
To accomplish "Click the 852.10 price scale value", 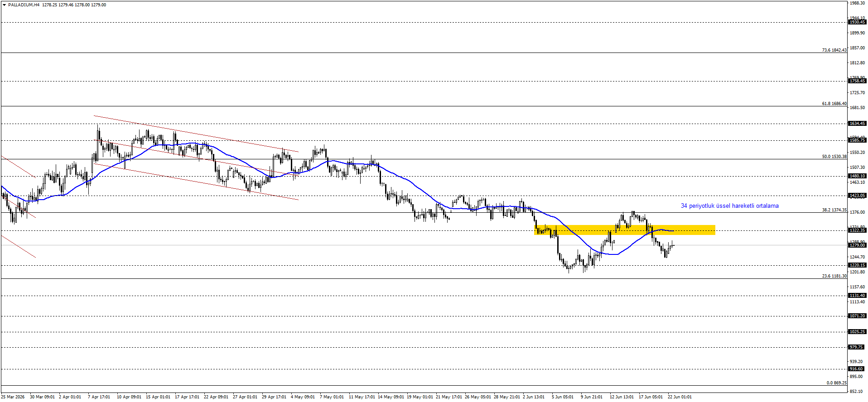I will click(x=857, y=392).
